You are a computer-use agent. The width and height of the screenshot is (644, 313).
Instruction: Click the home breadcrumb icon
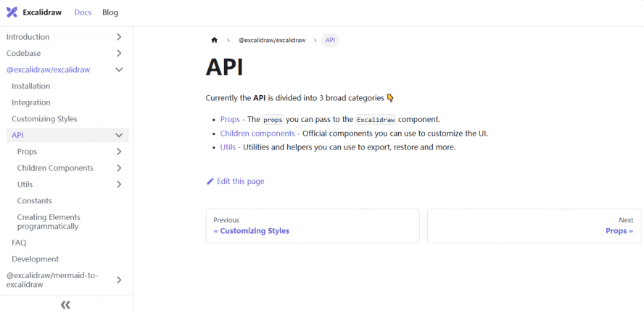[214, 41]
